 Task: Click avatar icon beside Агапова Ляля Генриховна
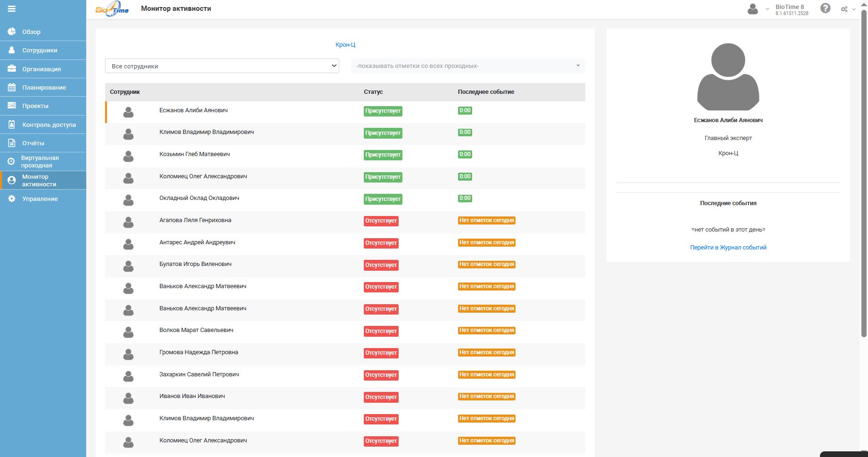[x=128, y=222]
